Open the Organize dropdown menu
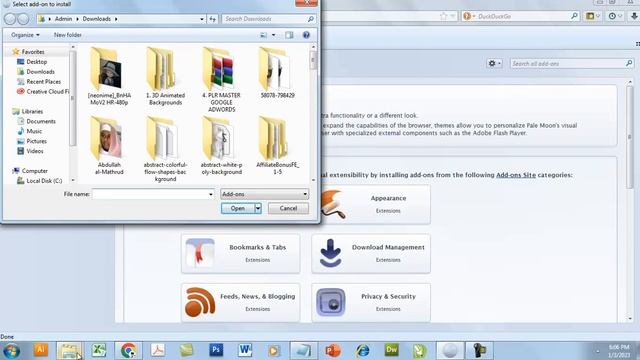This screenshot has width=640, height=360. [x=25, y=35]
